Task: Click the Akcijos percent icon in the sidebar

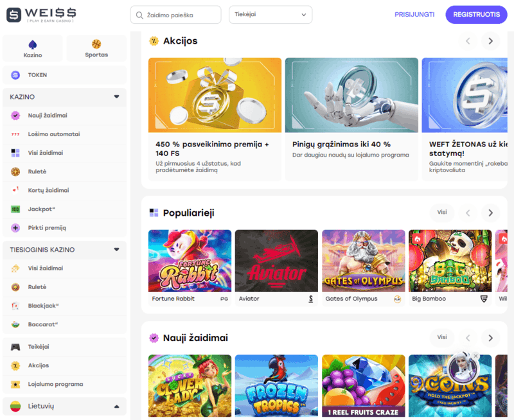Action: pyautogui.click(x=15, y=365)
